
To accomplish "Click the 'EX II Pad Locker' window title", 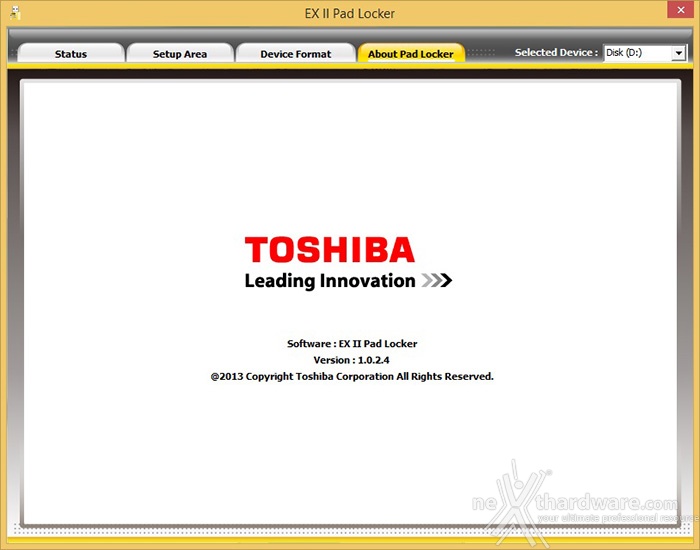I will point(350,13).
